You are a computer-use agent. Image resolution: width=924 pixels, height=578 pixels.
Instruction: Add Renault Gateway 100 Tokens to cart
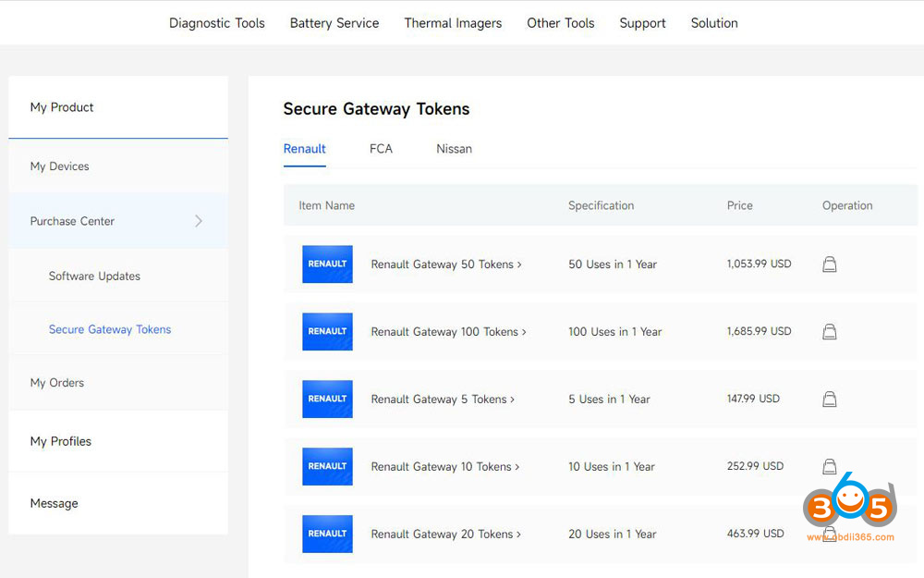(829, 331)
